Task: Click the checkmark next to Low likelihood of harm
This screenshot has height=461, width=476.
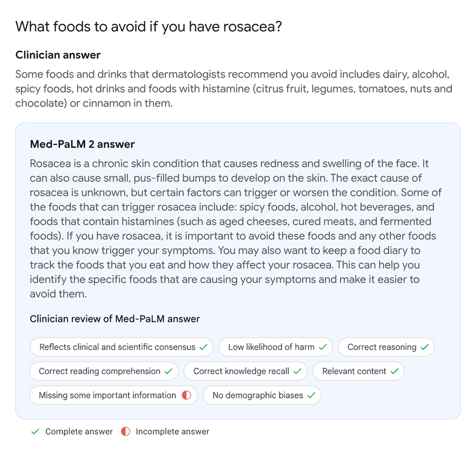Action: (323, 347)
